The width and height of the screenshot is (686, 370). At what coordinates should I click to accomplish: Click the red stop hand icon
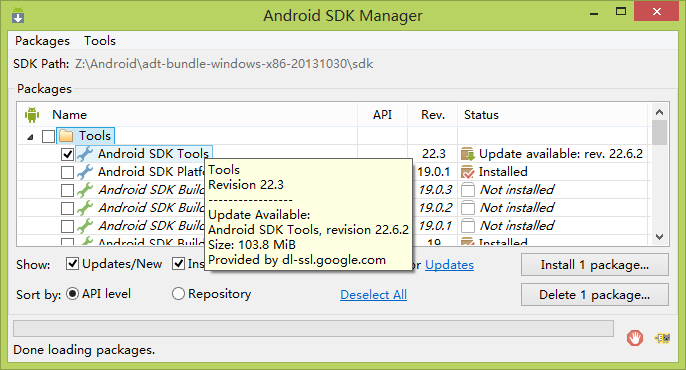point(635,338)
